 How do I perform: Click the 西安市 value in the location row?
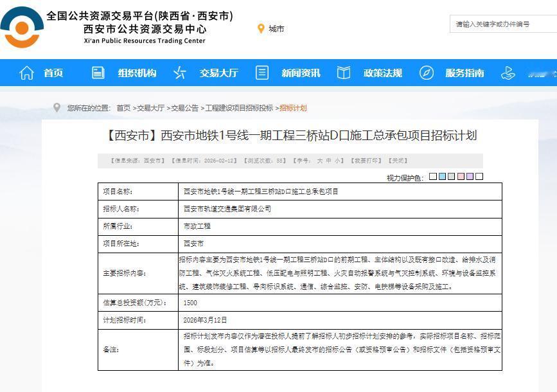[193, 244]
